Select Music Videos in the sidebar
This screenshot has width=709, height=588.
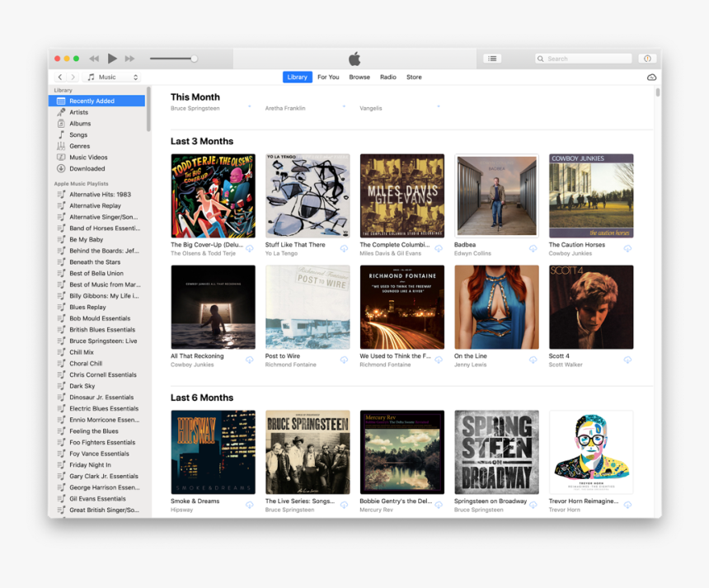(x=96, y=158)
